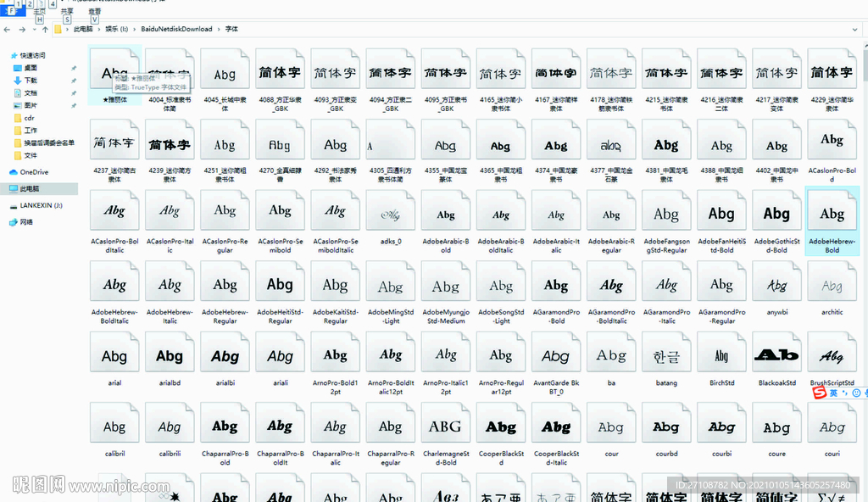Open the arial font file
Viewport: 868px width, 502px height.
coord(114,357)
